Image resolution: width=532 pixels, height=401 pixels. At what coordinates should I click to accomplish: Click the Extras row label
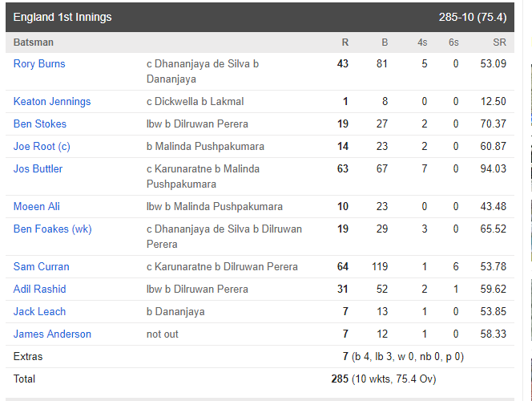[x=28, y=357]
